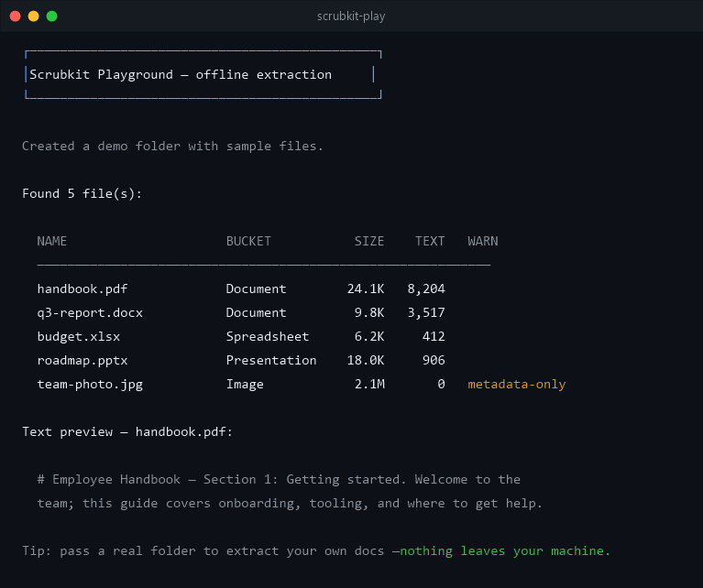Click the Spreadsheet bucket value
The height and width of the screenshot is (588, 703).
tap(268, 336)
